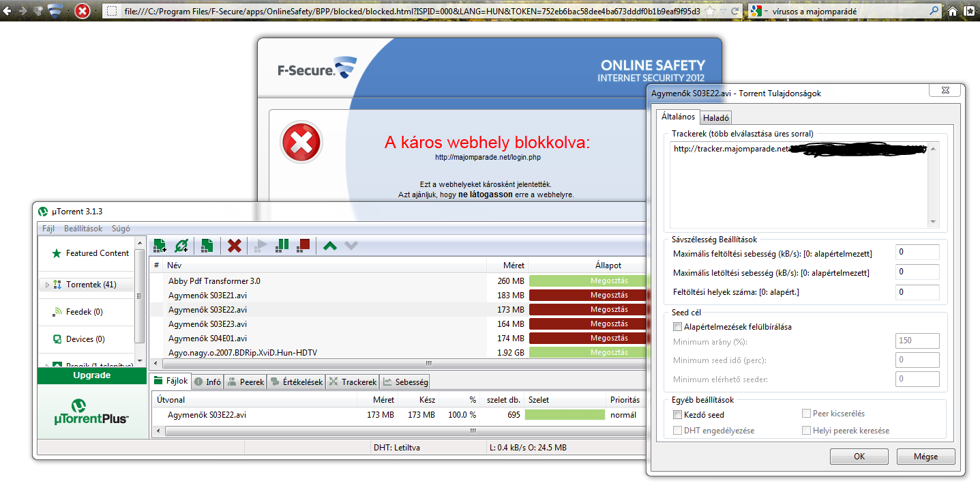Click the maximum download speed field
Viewport: 980px width, 488px height.
point(917,272)
